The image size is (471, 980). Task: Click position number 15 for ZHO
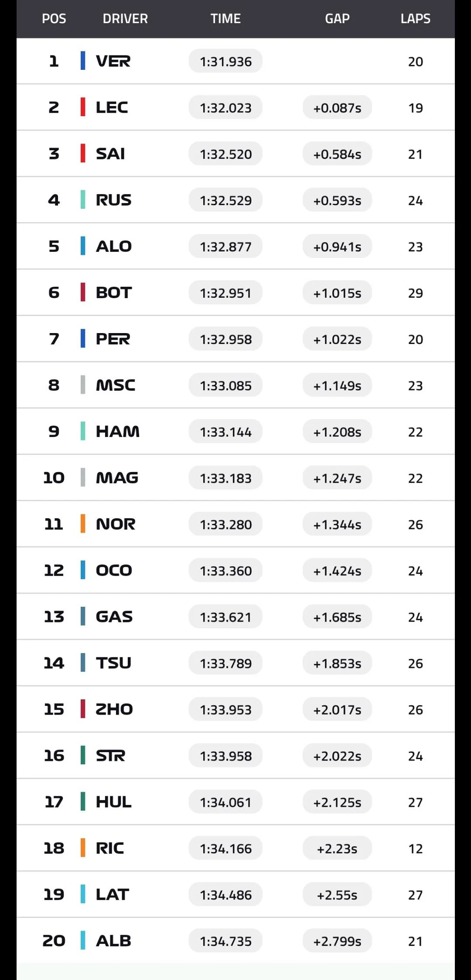[54, 709]
